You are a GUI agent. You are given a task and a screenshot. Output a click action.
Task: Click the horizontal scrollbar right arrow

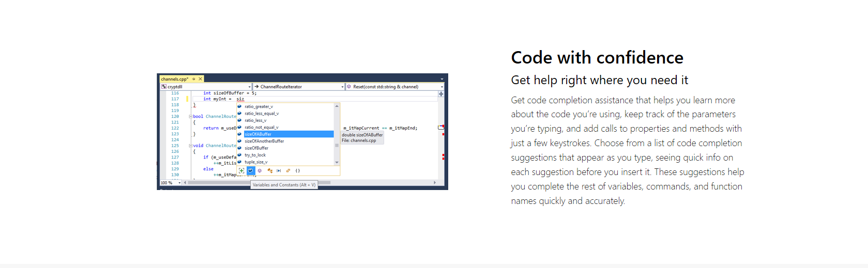pyautogui.click(x=435, y=183)
